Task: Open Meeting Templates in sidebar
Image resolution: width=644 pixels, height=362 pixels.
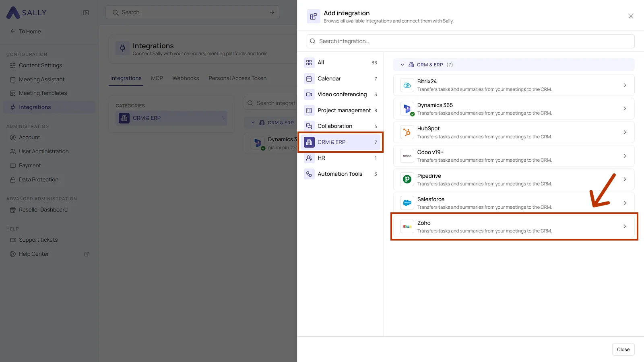Action: (49, 93)
